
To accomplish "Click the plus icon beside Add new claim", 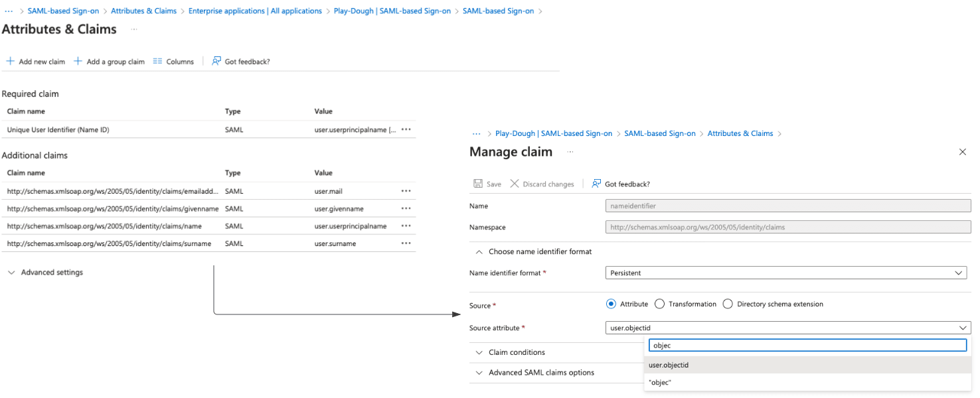I will [x=10, y=61].
